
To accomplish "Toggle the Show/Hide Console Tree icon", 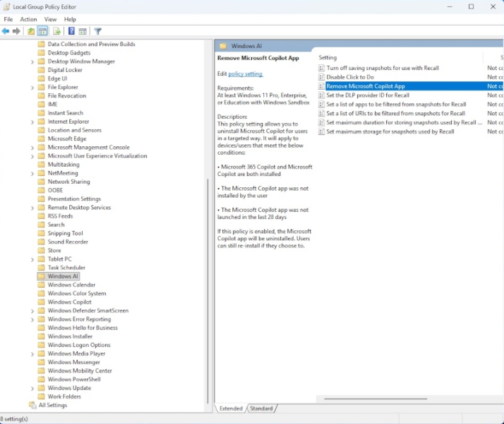I will click(42, 31).
